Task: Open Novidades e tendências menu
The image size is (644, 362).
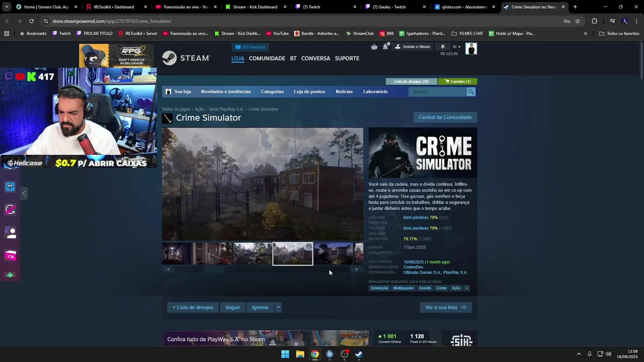Action: click(x=226, y=92)
